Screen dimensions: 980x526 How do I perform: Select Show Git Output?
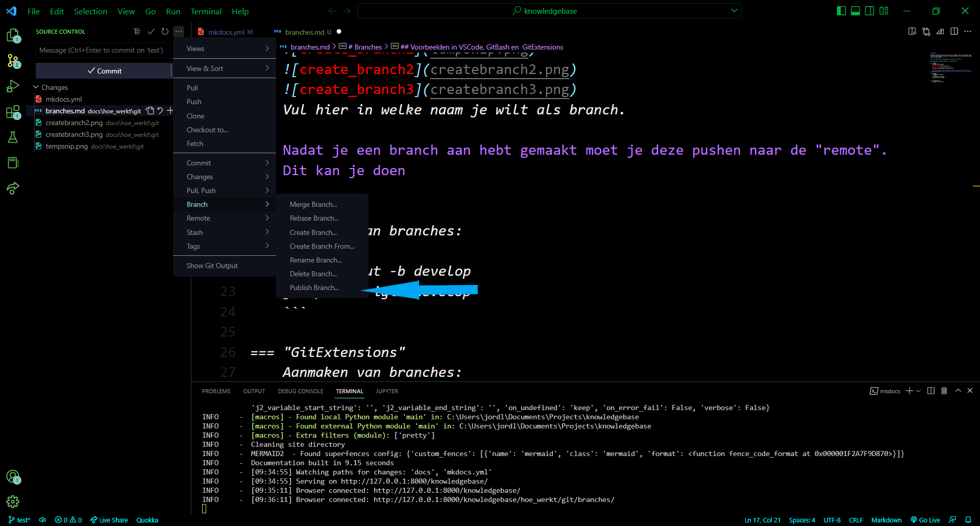(x=225, y=266)
